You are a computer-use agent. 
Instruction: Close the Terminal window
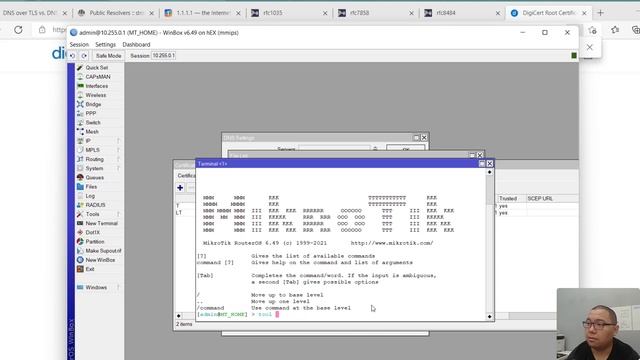click(490, 164)
